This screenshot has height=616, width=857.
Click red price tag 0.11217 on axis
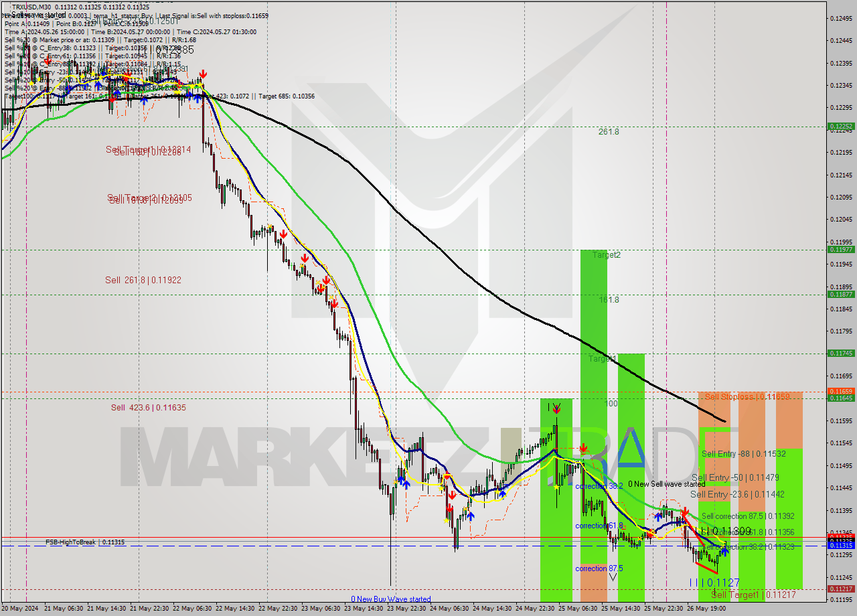pos(841,589)
